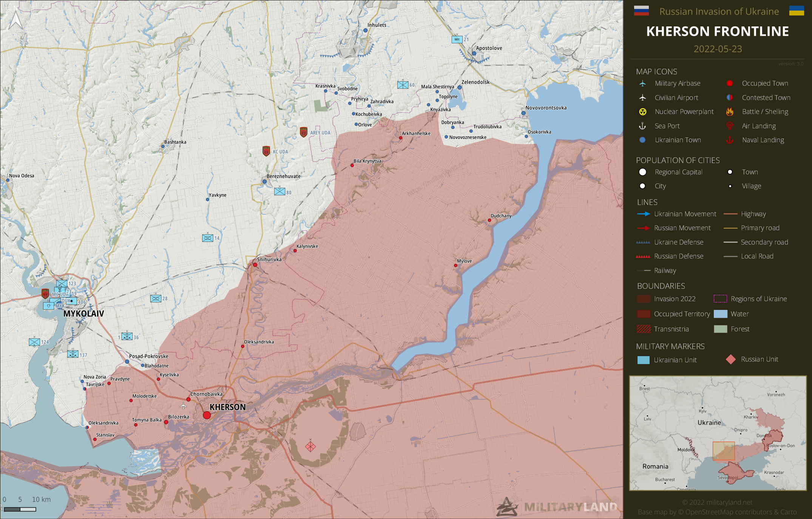This screenshot has width=812, height=519.
Task: Click the Russian Defense red toothed legend line
Action: pos(643,256)
